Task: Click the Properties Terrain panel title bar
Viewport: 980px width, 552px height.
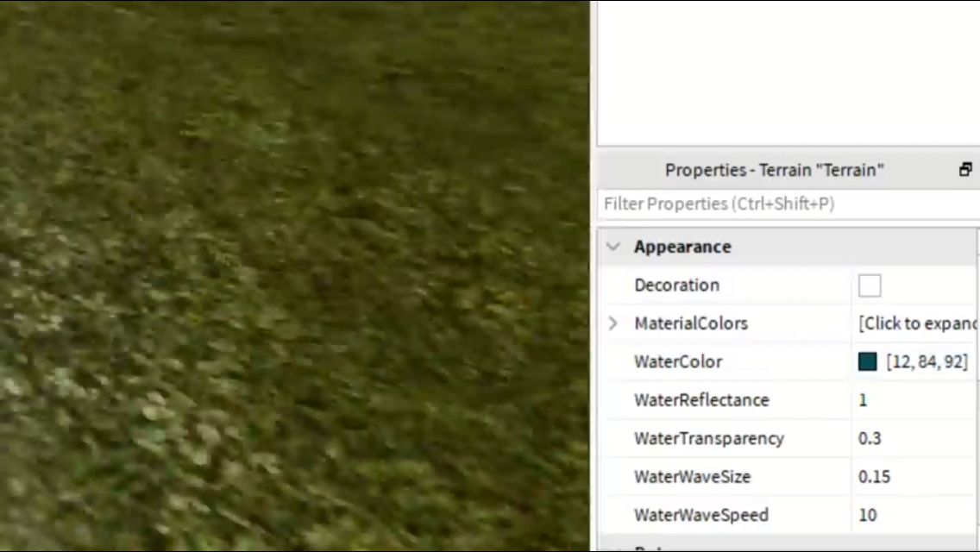Action: tap(774, 170)
